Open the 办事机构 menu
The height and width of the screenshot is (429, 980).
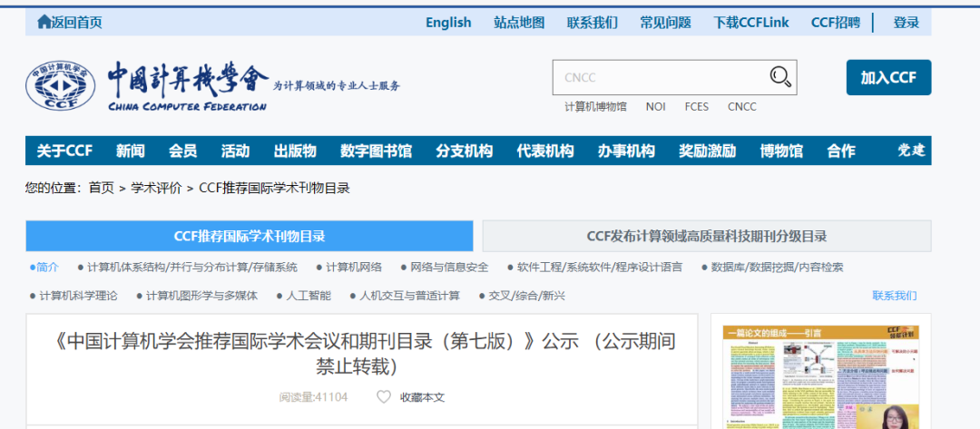point(626,151)
